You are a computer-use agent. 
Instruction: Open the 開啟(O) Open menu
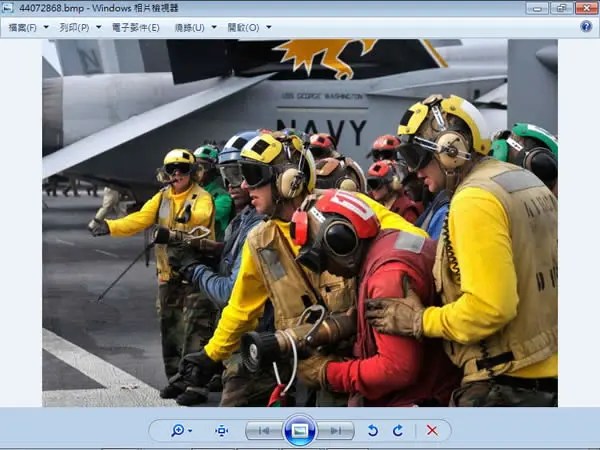[x=243, y=28]
